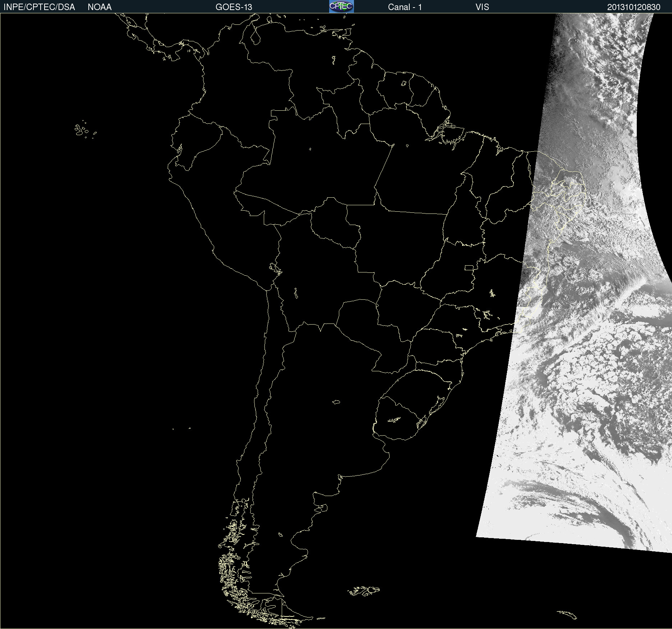Click the NOAA label in the header
This screenshot has width=672, height=629.
click(100, 7)
